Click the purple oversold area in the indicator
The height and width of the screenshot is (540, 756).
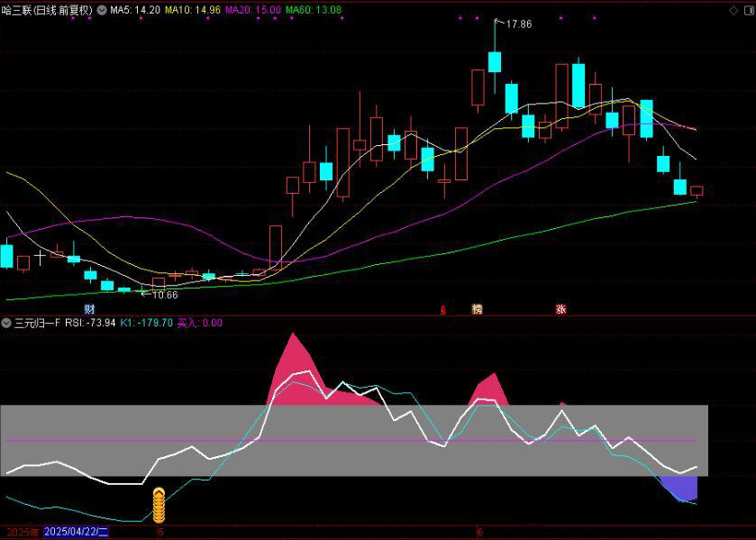coord(682,489)
